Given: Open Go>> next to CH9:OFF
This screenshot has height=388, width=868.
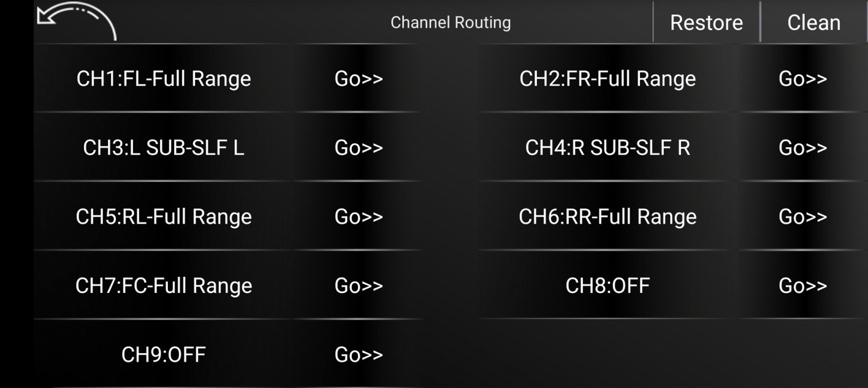Looking at the screenshot, I should tap(359, 354).
